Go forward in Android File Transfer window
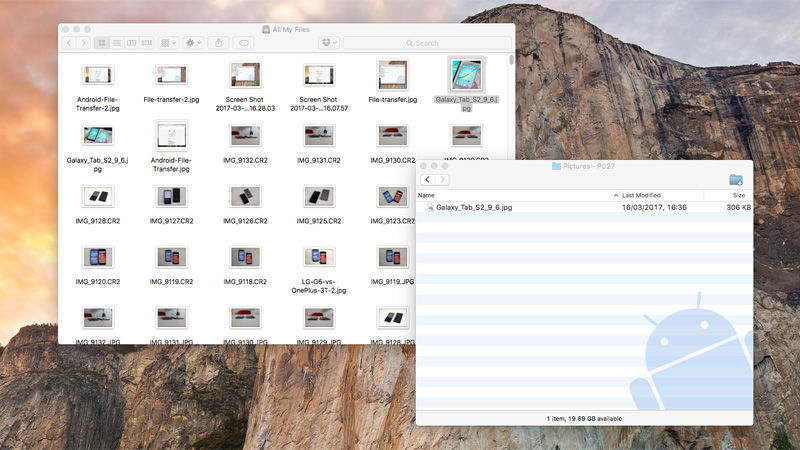 442,180
